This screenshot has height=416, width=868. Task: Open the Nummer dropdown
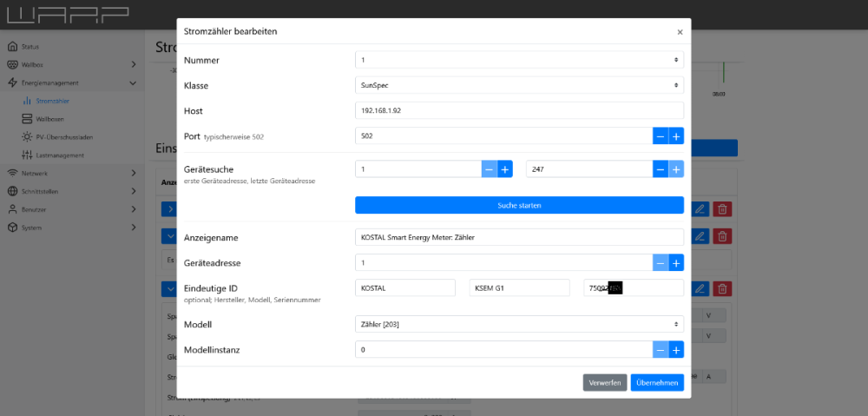tap(519, 60)
